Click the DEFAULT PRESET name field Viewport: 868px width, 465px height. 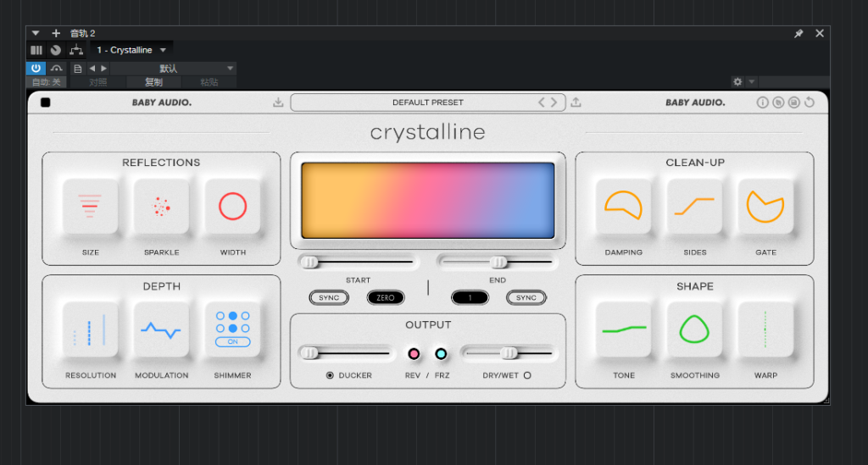pyautogui.click(x=428, y=102)
